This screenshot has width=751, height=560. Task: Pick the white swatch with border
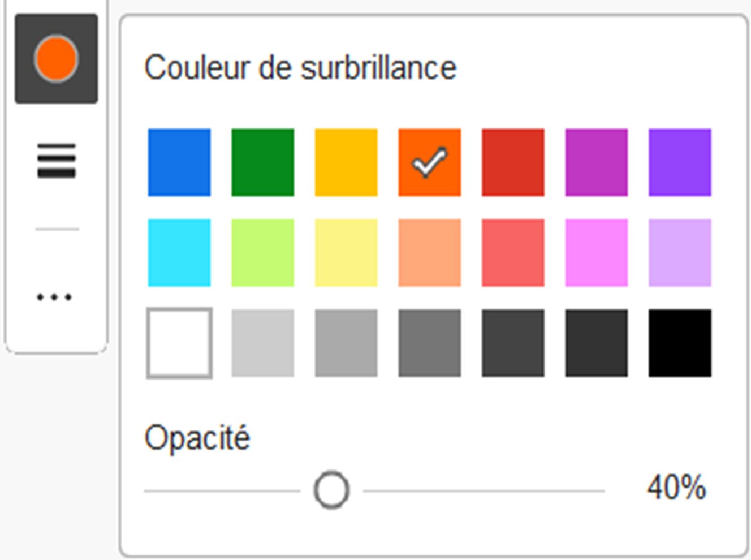(179, 342)
